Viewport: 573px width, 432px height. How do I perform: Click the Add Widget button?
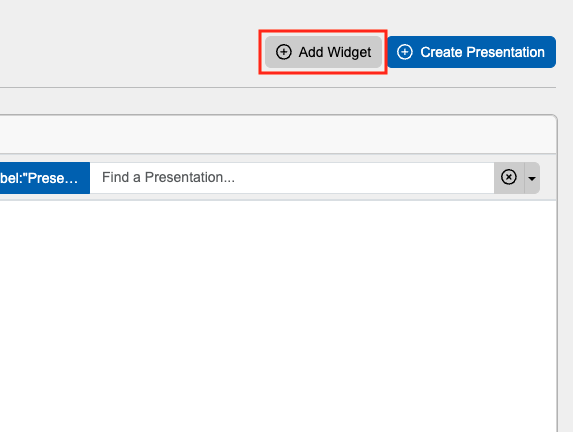click(x=323, y=52)
